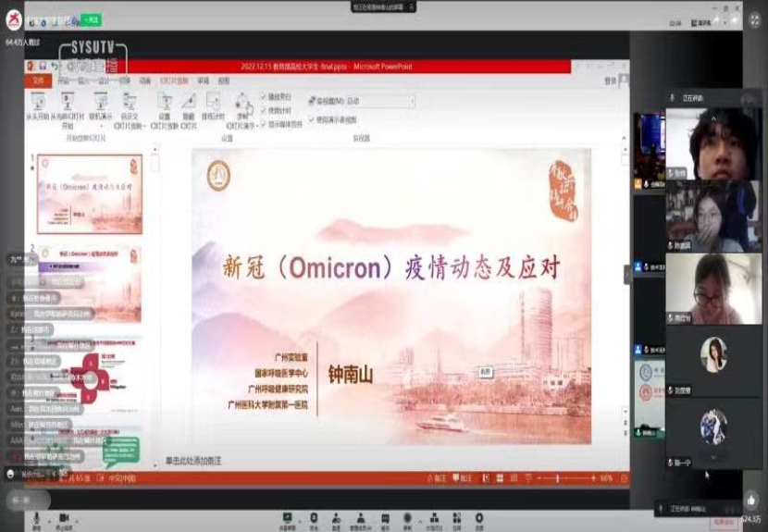Stop video camera in meeting toolbar
The height and width of the screenshot is (532, 768).
[64, 518]
